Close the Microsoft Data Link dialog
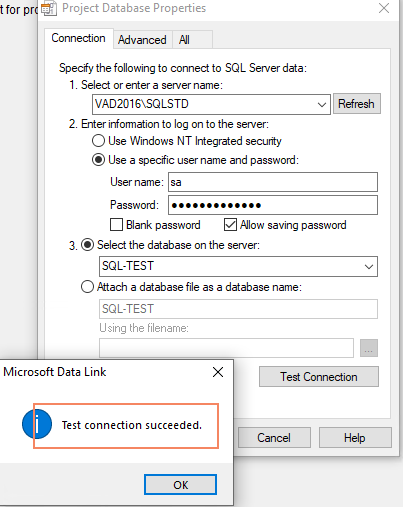Screen dimensions: 403x507 pyautogui.click(x=218, y=372)
